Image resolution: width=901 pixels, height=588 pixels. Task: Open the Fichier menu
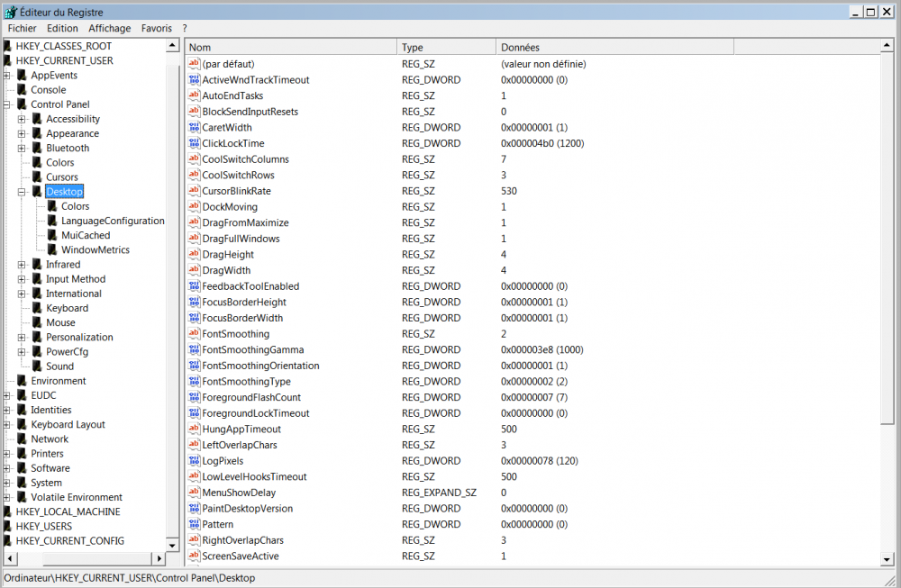coord(23,29)
